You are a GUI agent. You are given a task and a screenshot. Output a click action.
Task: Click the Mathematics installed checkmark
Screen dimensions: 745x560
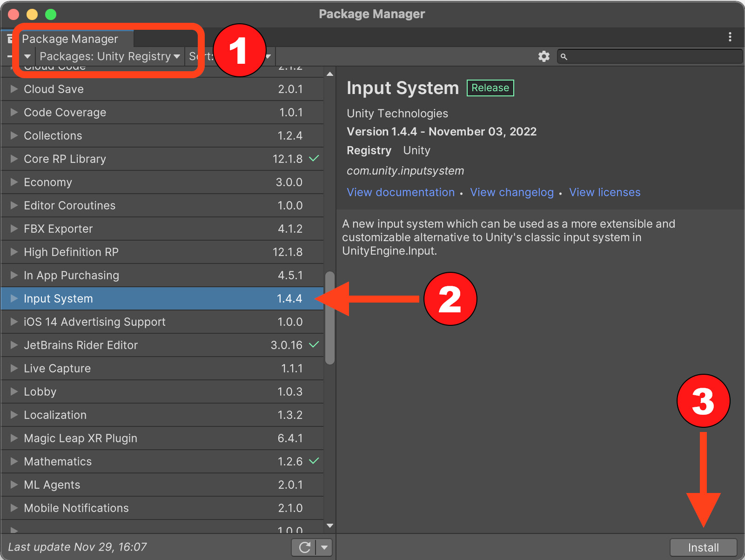pyautogui.click(x=314, y=461)
